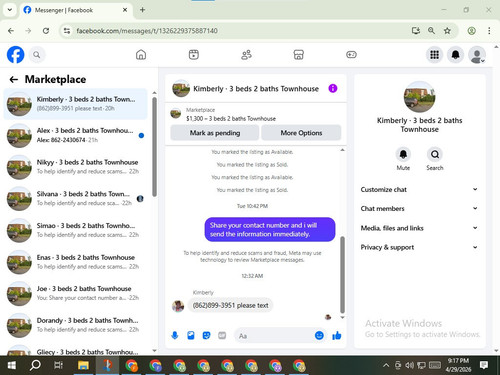The height and width of the screenshot is (375, 500).
Task: Click the purple sent message bubble
Action: (270, 229)
